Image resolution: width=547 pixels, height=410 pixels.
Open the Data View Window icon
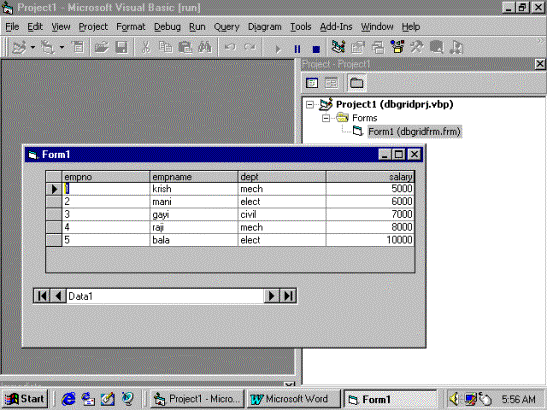click(x=436, y=47)
